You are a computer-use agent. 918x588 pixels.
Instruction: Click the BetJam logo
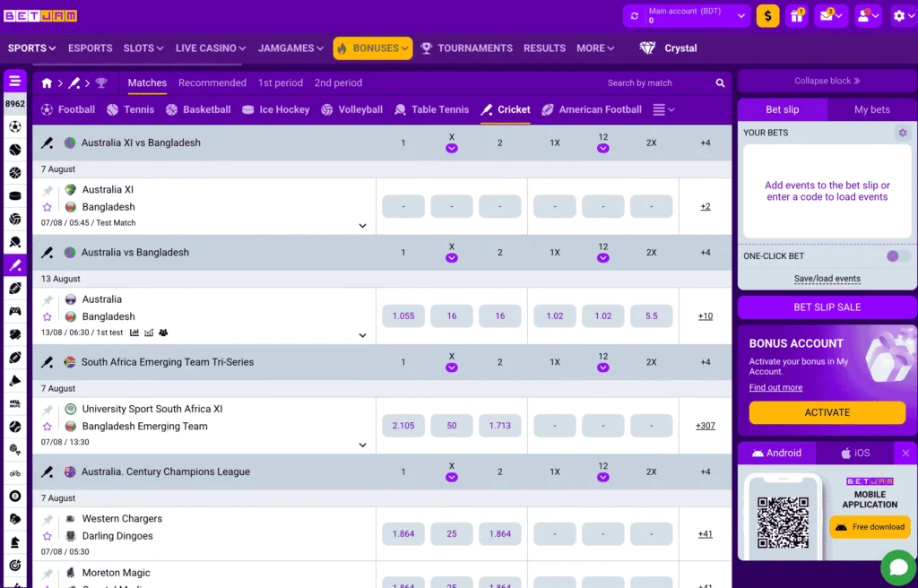pyautogui.click(x=40, y=16)
